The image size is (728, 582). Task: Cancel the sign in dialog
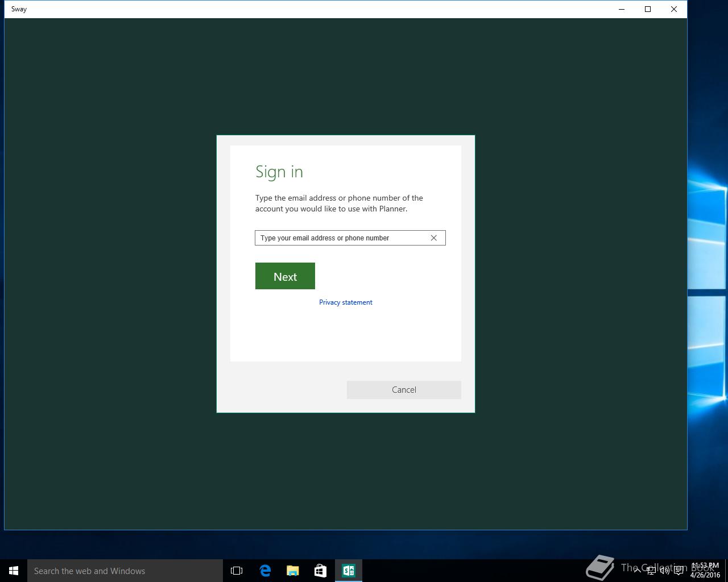[x=404, y=390]
